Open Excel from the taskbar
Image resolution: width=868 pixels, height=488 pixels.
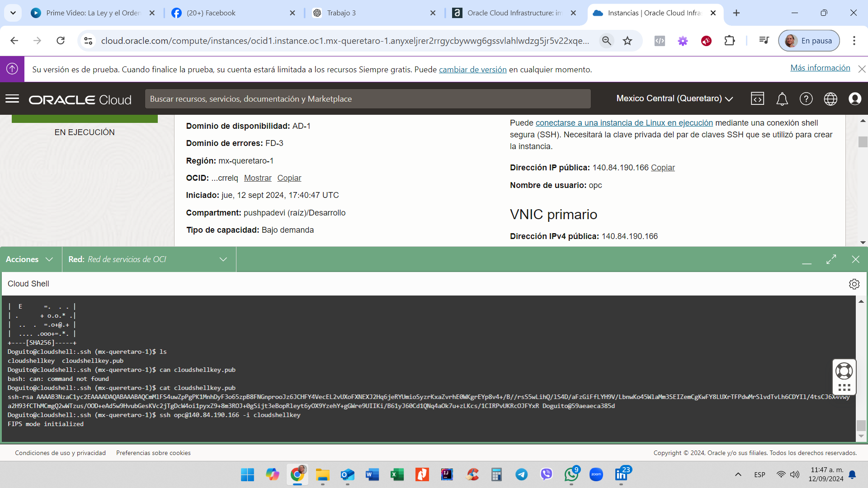click(397, 474)
